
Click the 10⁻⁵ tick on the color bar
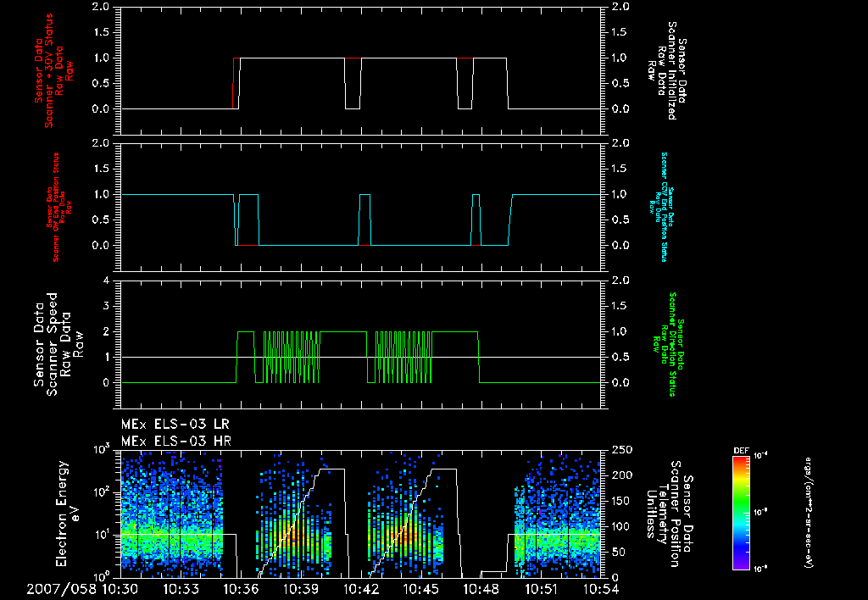click(x=760, y=513)
